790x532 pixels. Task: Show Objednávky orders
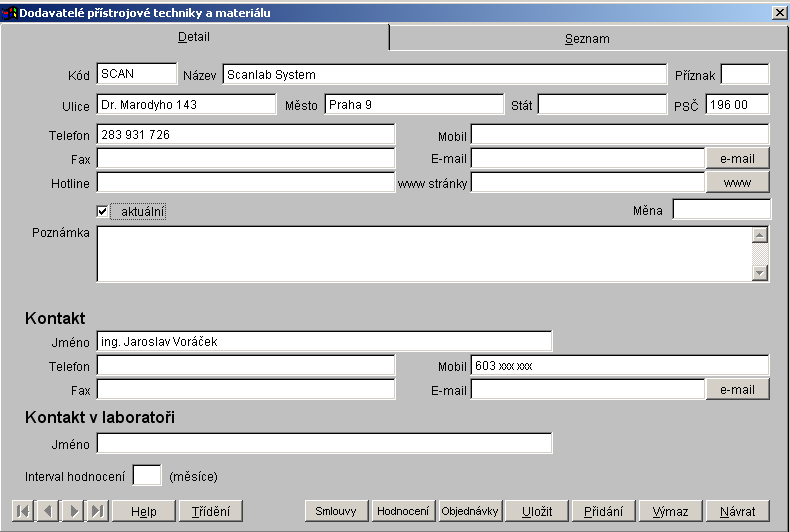[x=469, y=511]
